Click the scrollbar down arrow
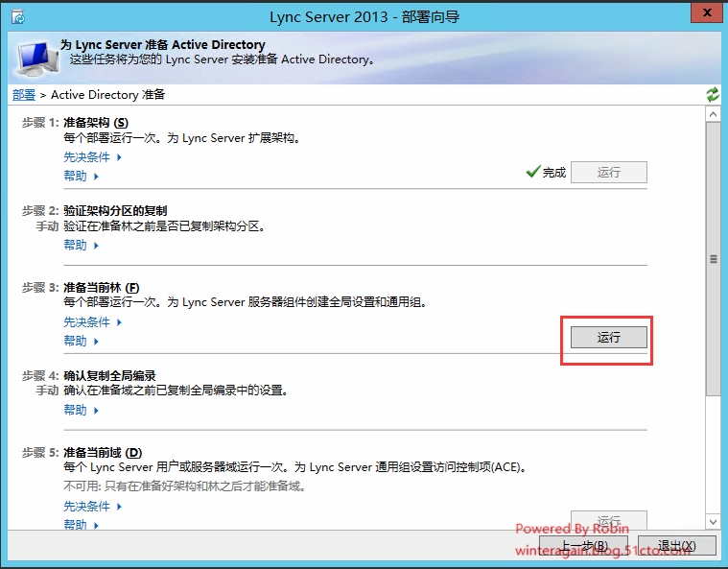Image resolution: width=728 pixels, height=569 pixels. pos(714,522)
